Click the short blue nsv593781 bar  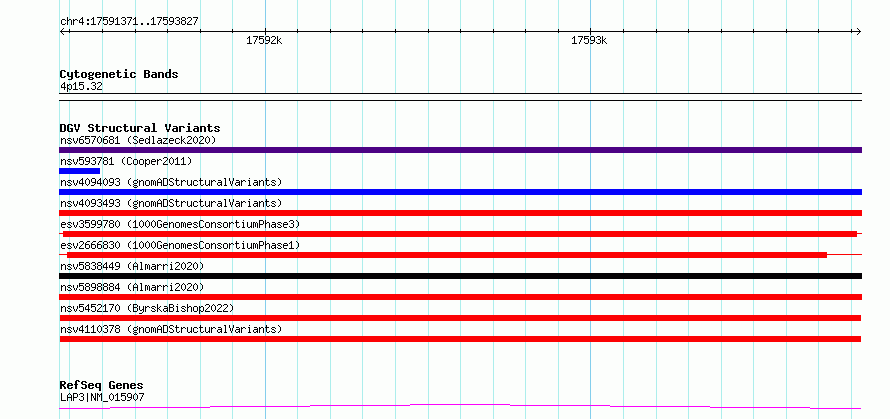[79, 171]
